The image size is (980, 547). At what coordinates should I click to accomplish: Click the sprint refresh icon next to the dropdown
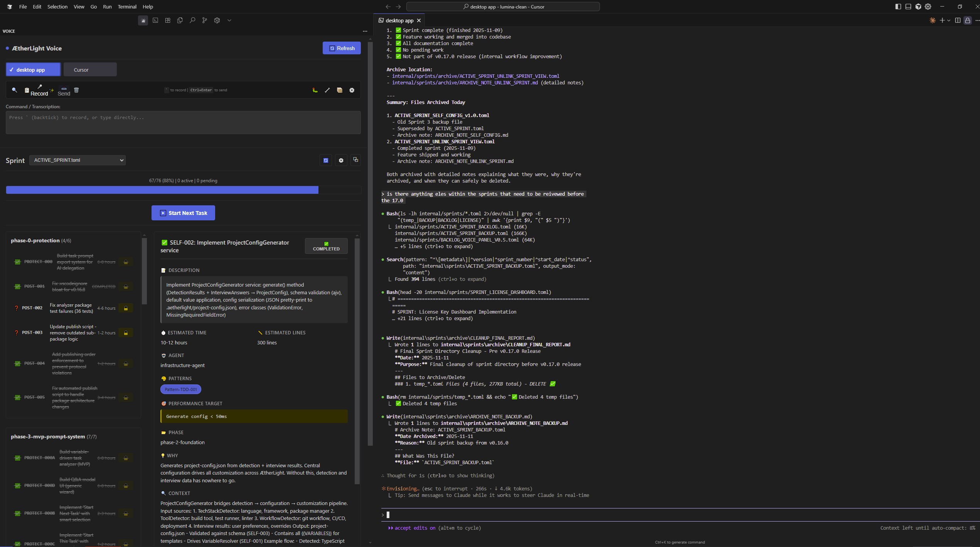[325, 160]
